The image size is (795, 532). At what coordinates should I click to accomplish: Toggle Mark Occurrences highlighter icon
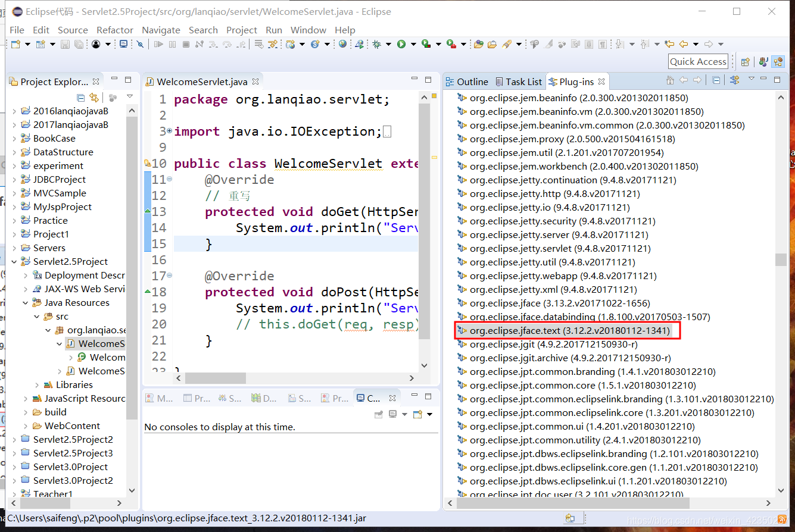point(548,44)
